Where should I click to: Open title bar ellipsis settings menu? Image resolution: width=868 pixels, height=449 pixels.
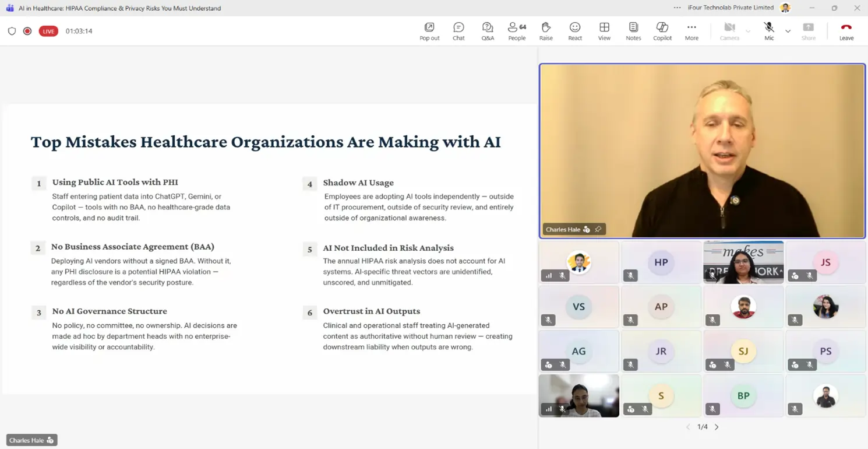coord(677,8)
